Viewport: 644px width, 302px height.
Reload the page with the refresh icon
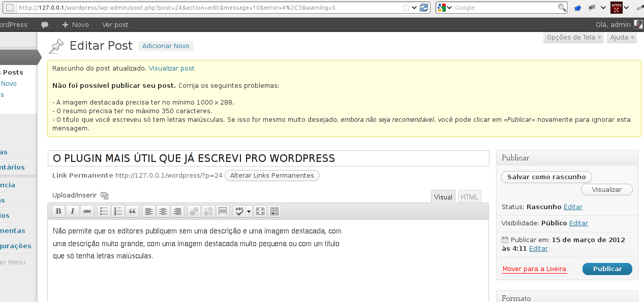point(424,8)
